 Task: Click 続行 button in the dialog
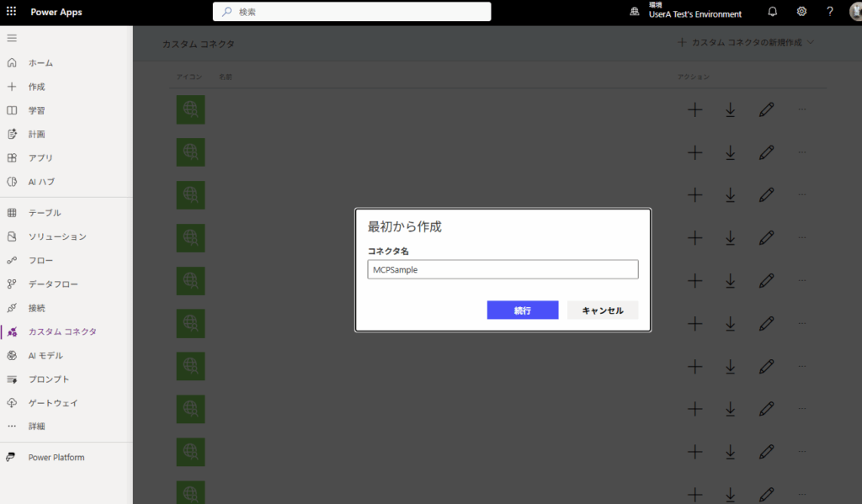522,310
